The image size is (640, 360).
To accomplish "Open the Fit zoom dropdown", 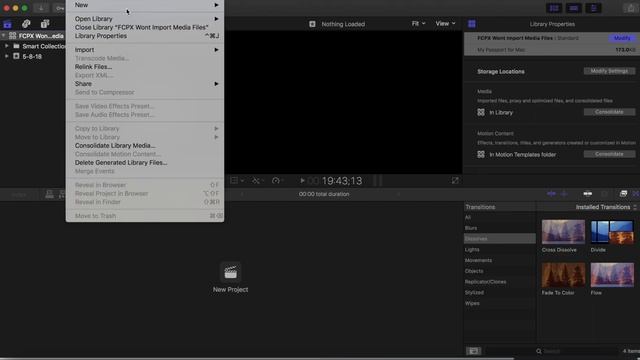I will point(418,24).
